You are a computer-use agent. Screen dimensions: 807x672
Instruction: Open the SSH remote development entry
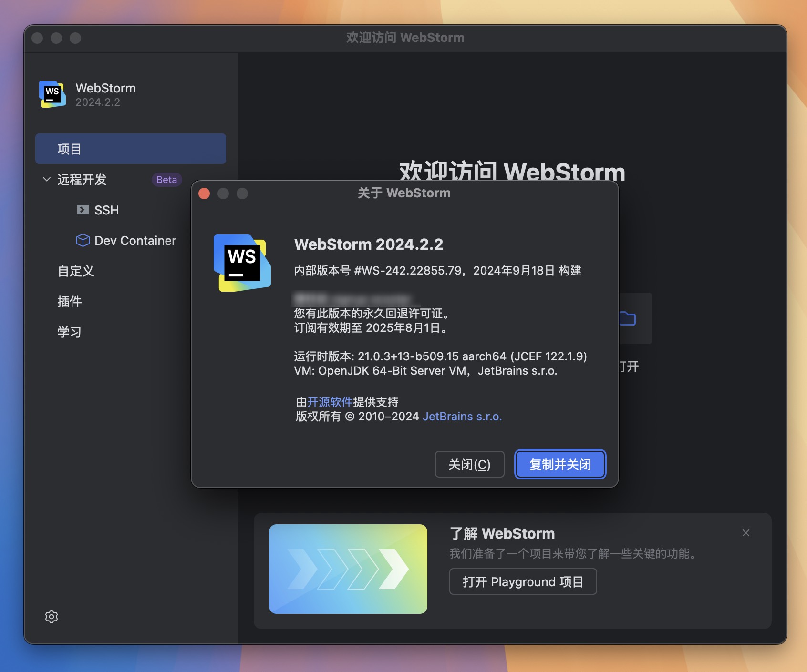click(x=107, y=210)
